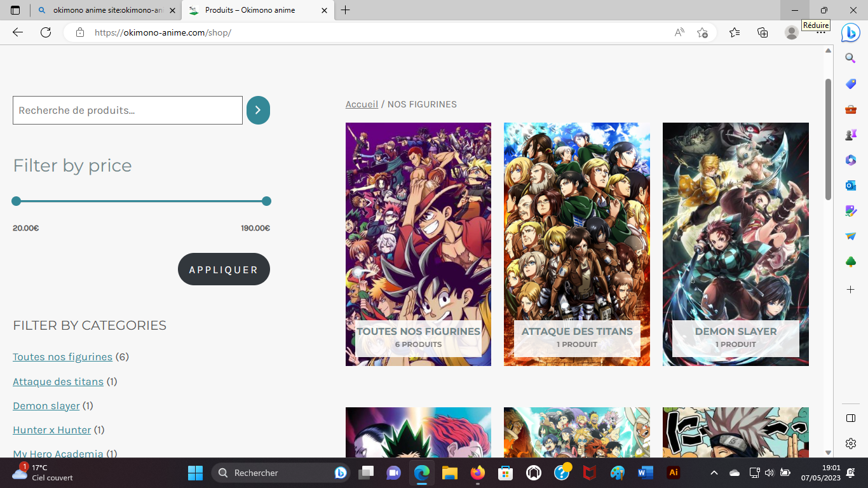Click the product search submit arrow button
Viewport: 868px width, 488px height.
point(258,110)
